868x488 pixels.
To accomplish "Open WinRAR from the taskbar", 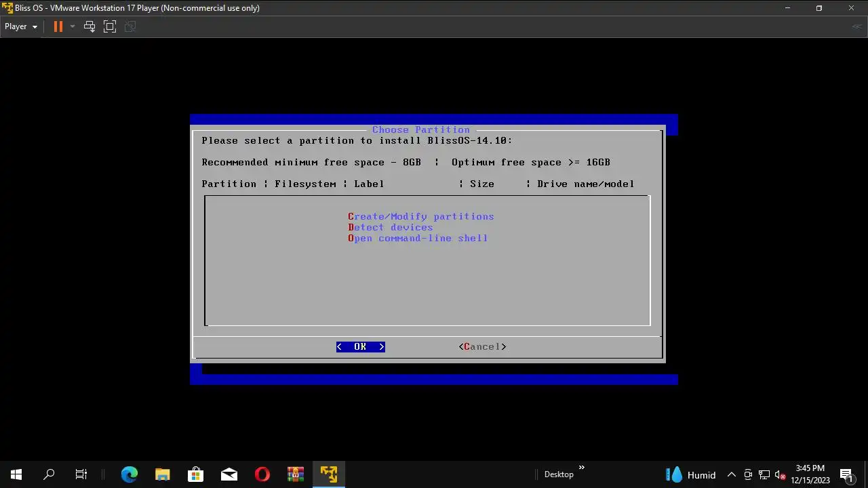I will (295, 474).
